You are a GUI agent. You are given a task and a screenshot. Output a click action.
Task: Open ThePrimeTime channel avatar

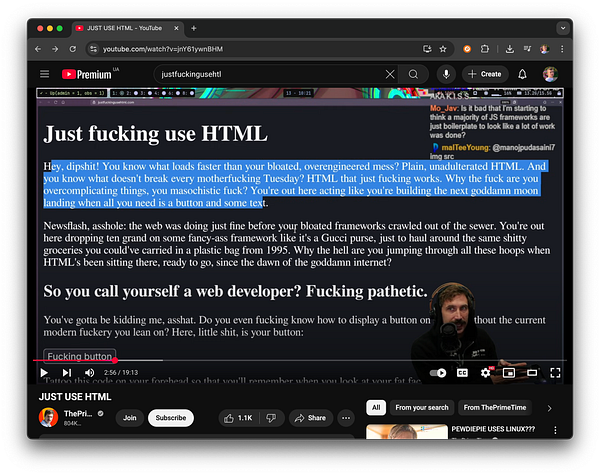tap(48, 418)
